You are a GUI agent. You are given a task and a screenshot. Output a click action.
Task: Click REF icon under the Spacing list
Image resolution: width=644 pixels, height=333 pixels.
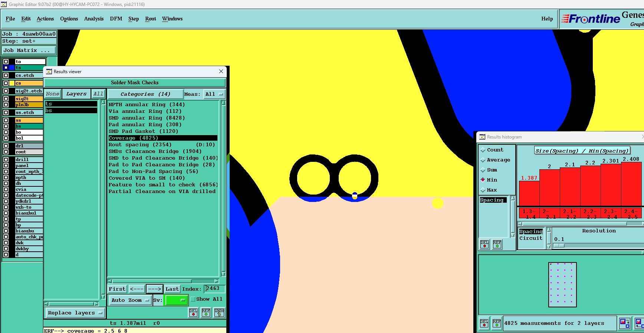point(497,244)
